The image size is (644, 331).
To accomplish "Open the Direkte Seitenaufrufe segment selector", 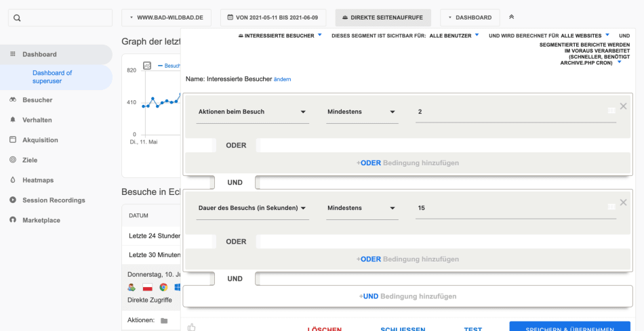I will pos(383,18).
